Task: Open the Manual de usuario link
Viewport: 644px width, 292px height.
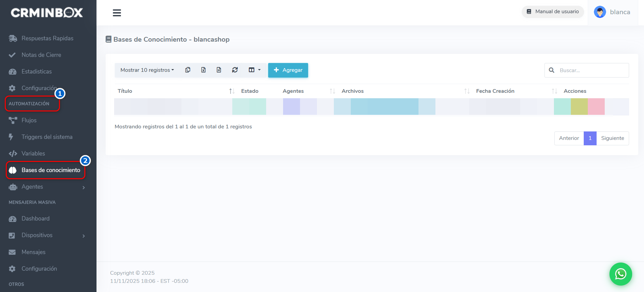Action: pyautogui.click(x=553, y=12)
